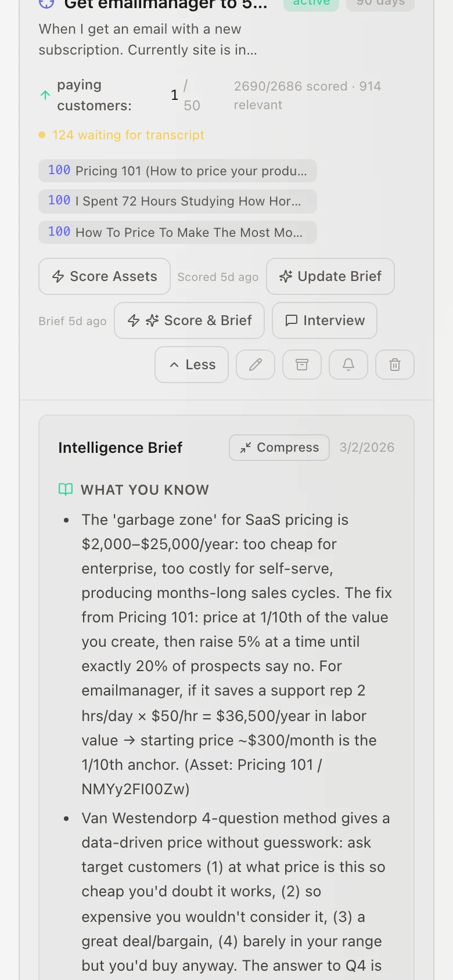
Task: Open the Pricing 101 asset chip
Action: (177, 171)
